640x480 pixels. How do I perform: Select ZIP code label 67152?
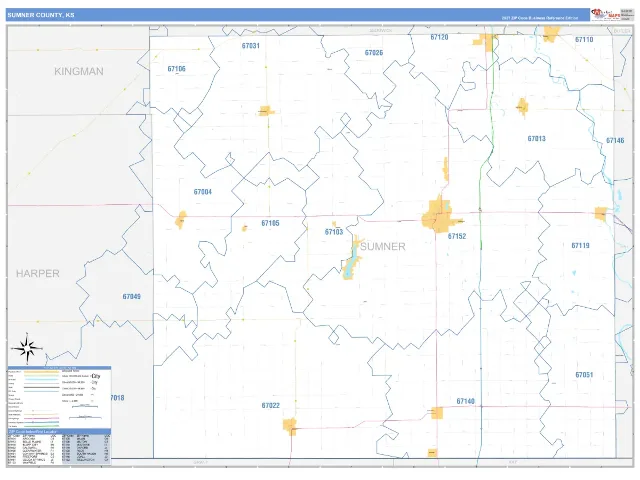click(x=457, y=236)
